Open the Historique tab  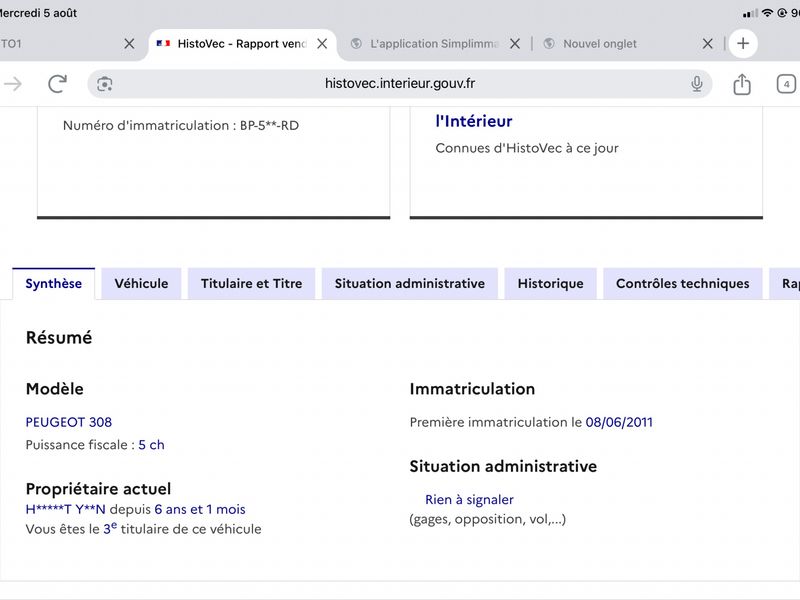pyautogui.click(x=551, y=284)
